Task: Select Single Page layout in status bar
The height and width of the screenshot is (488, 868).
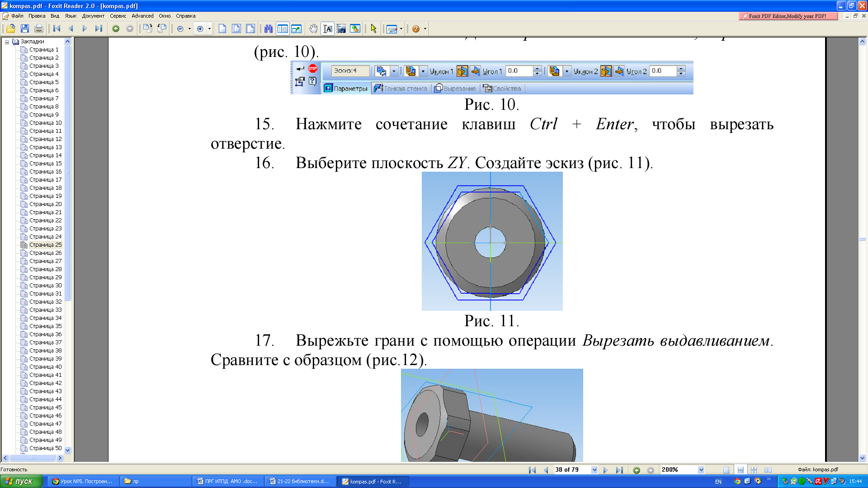Action: pyautogui.click(x=726, y=470)
